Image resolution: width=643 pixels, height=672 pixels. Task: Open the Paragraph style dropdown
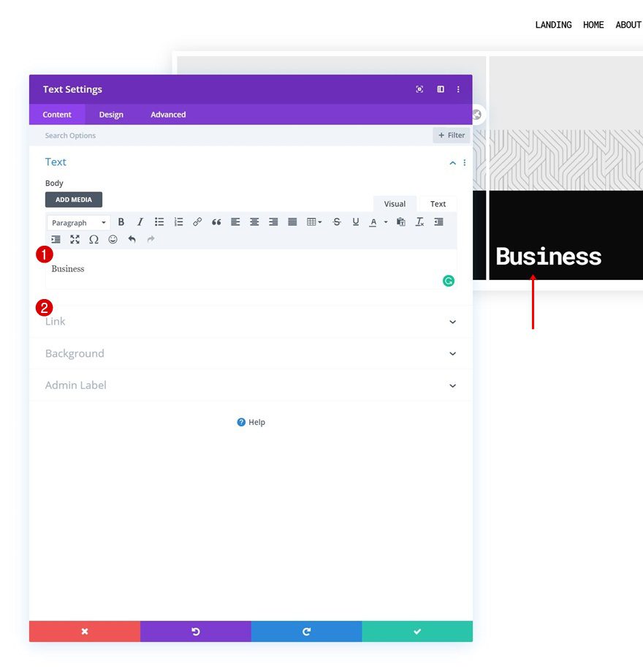click(78, 222)
